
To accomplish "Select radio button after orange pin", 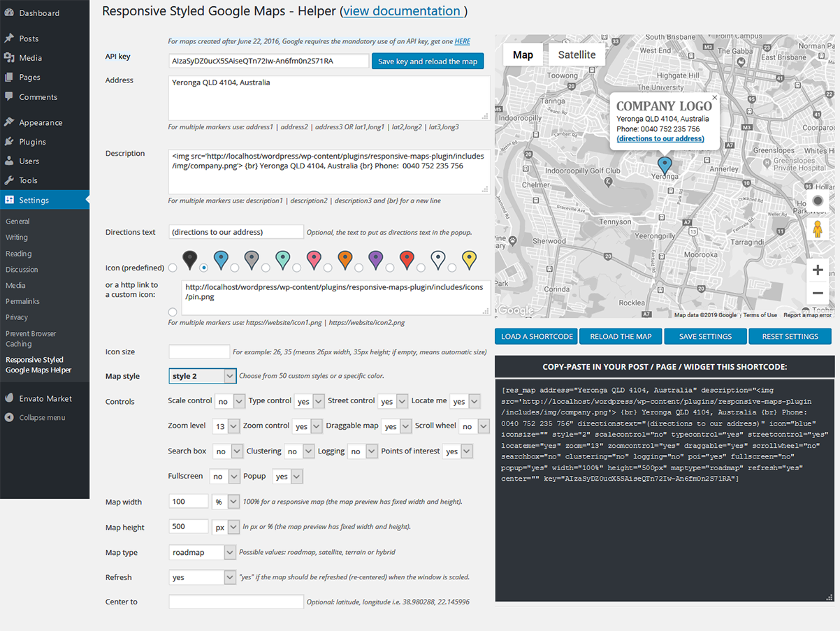I will pos(359,268).
